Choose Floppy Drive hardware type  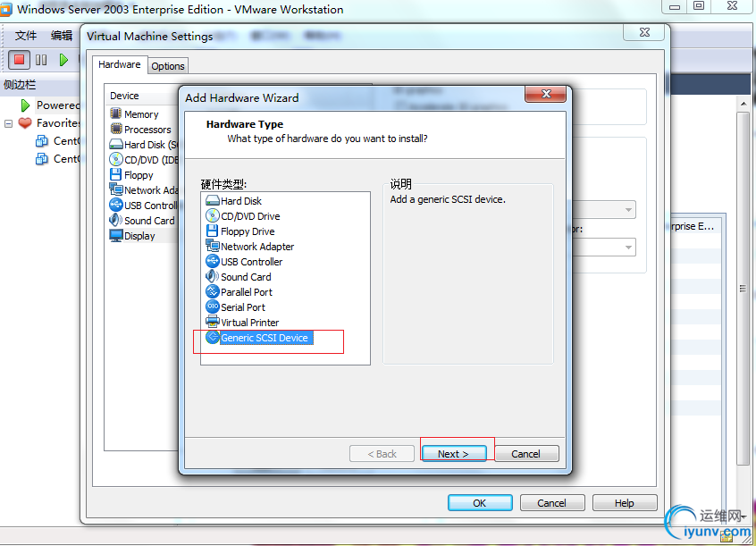(x=240, y=231)
